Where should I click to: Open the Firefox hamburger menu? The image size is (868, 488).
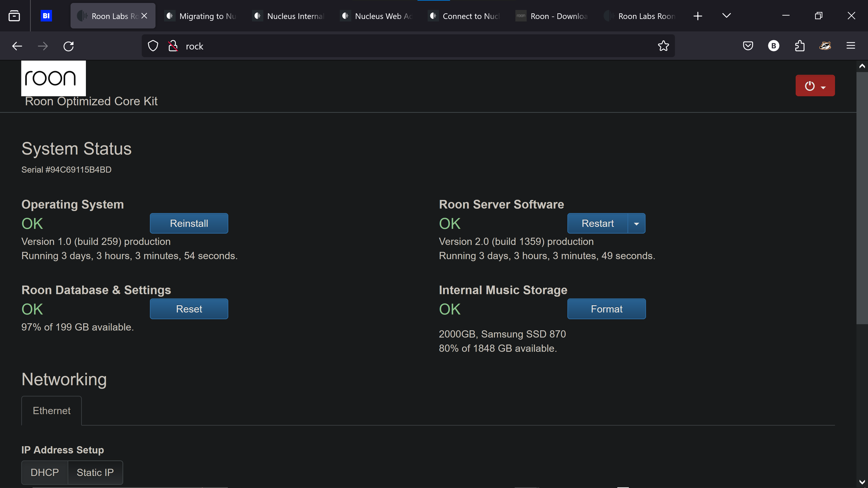point(851,46)
